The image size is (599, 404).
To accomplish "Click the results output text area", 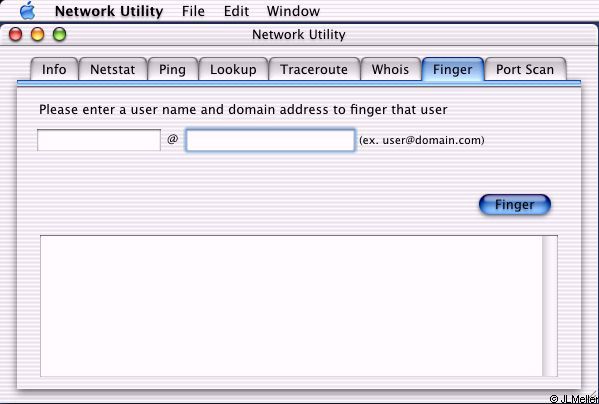I will pos(291,306).
